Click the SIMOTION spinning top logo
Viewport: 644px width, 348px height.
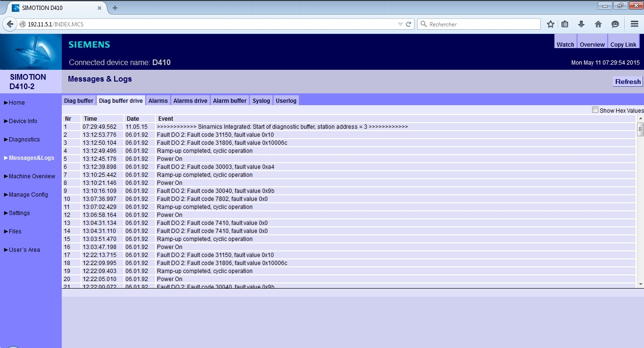click(31, 52)
